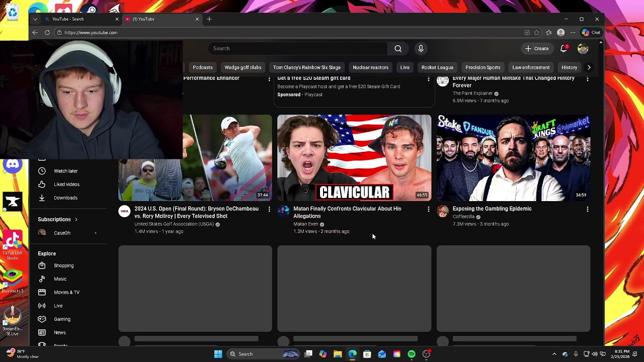Viewport: 644px width, 362px height.
Task: Click Coffeezilla channel name link
Action: (463, 217)
